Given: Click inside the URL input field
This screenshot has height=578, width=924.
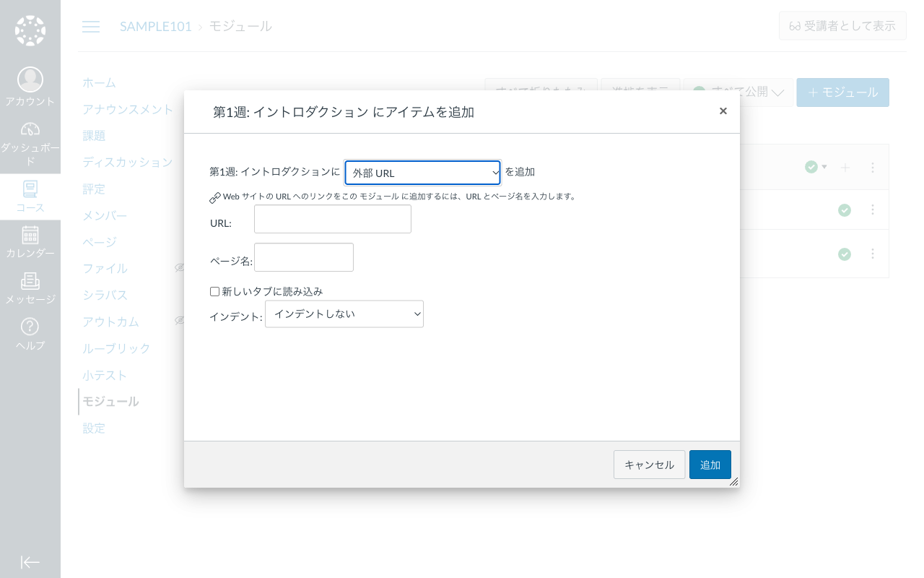Looking at the screenshot, I should 332,219.
